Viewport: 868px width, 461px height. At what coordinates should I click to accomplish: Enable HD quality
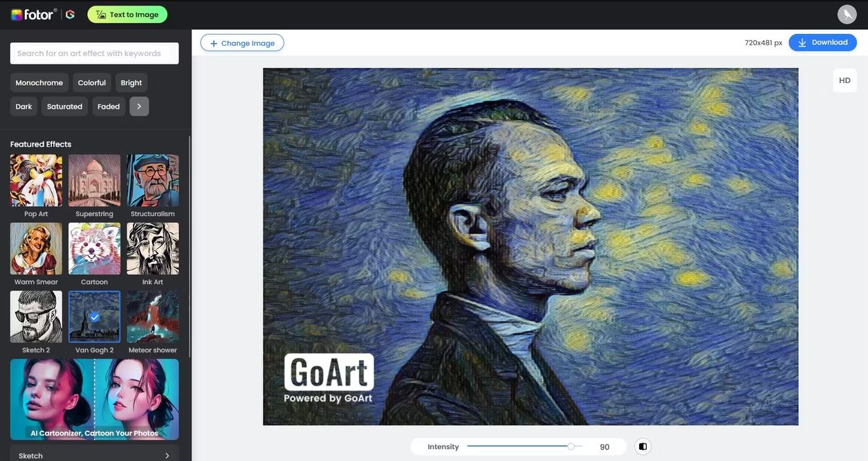click(x=844, y=80)
